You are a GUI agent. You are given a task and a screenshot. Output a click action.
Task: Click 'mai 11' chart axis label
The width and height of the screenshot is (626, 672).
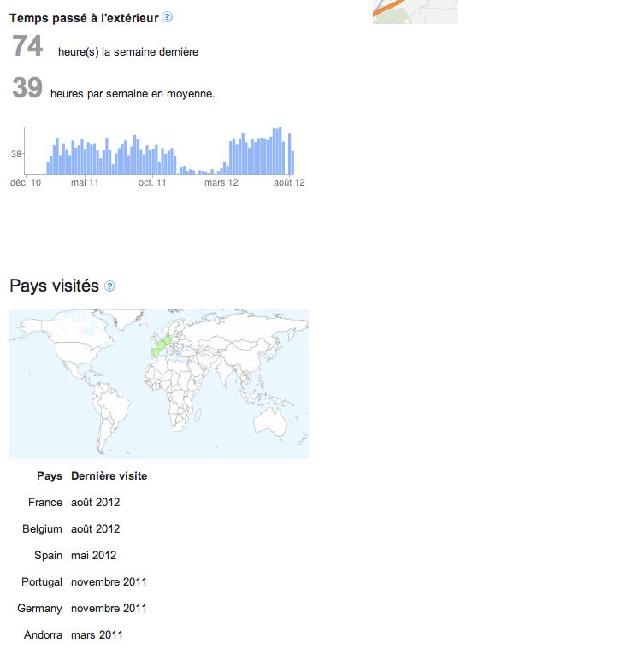pos(85,183)
